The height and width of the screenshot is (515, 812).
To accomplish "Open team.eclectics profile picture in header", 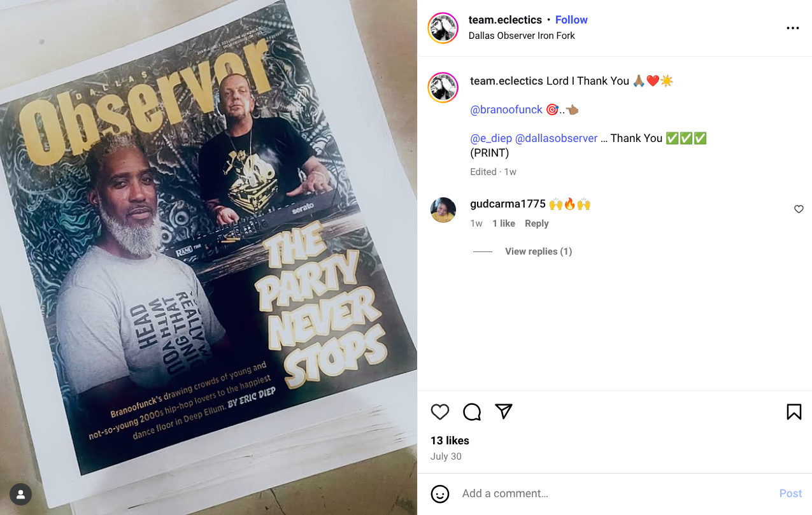I will tap(443, 28).
